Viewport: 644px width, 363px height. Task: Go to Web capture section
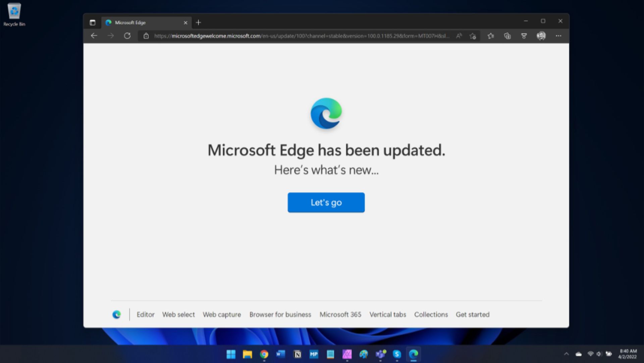222,315
